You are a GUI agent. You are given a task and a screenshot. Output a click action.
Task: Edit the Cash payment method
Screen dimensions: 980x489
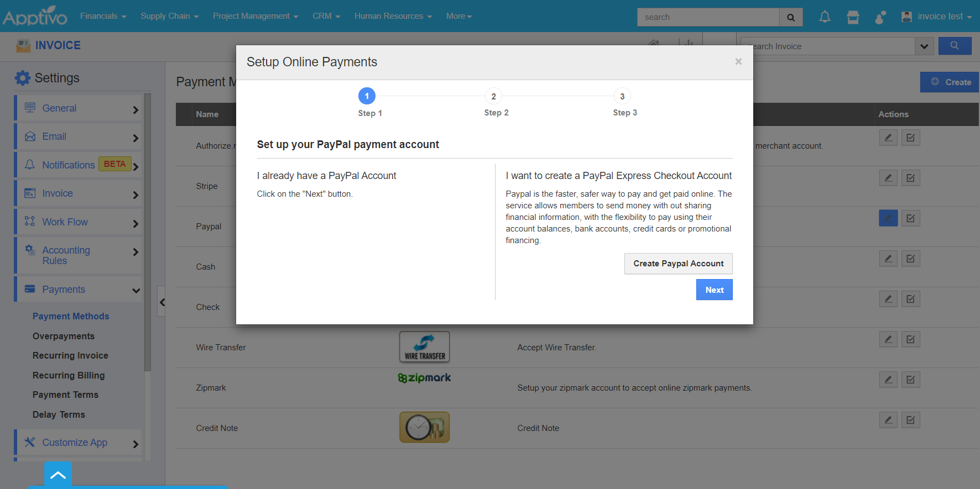tap(888, 259)
